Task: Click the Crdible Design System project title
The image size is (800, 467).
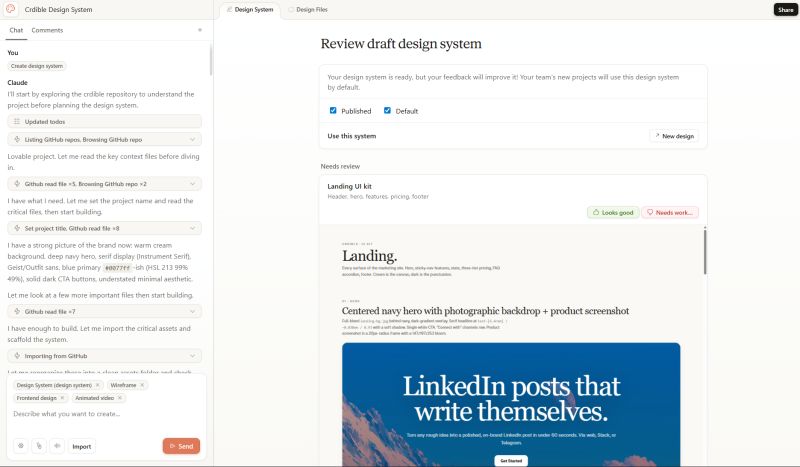Action: point(59,9)
